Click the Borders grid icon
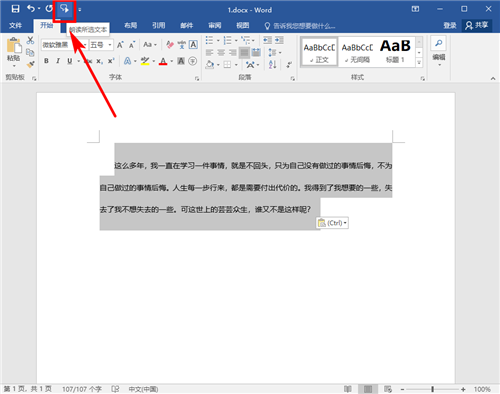 227,65
